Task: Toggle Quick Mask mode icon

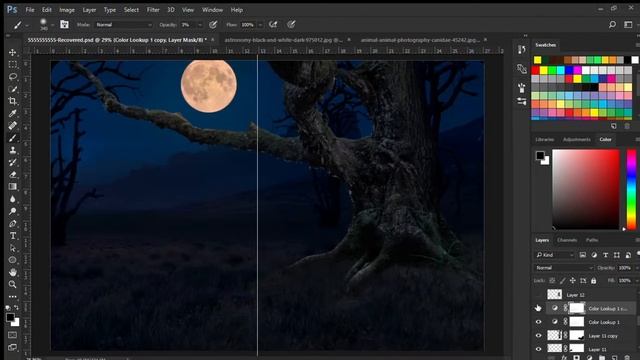Action: [x=13, y=335]
